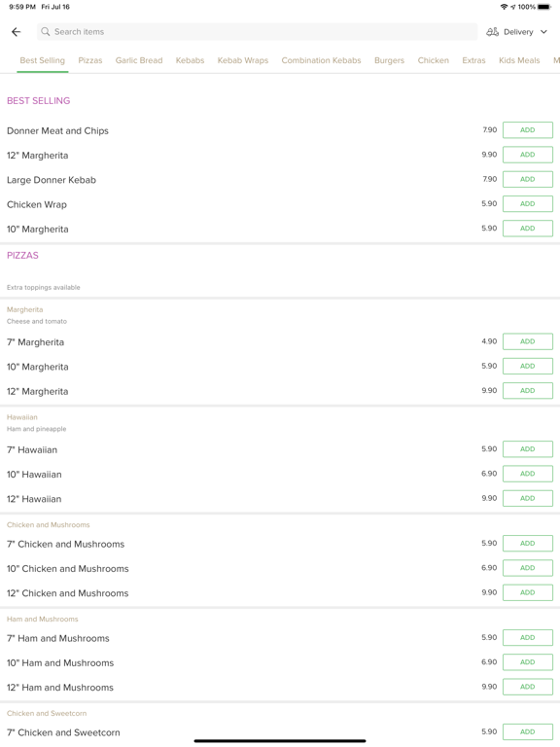Click the delivery scooter icon

pyautogui.click(x=492, y=32)
